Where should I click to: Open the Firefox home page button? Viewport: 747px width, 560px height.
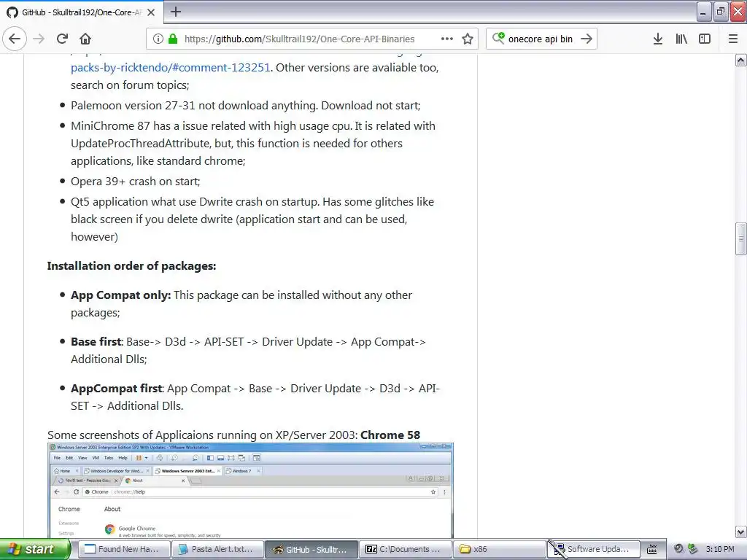(x=85, y=39)
